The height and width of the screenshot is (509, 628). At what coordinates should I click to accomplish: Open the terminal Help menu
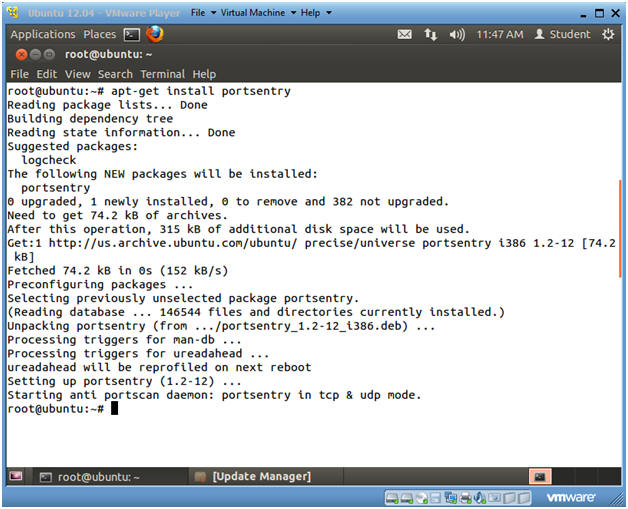pos(204,74)
